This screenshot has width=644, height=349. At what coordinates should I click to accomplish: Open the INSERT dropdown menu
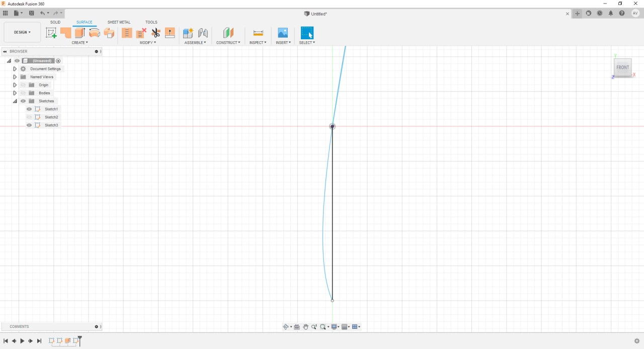(x=283, y=43)
